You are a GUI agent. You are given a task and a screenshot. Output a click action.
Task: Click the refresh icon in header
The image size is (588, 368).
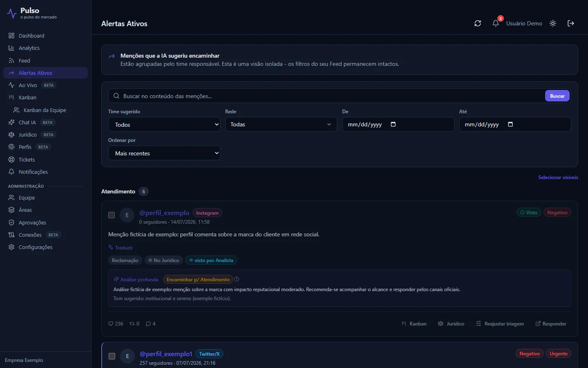coord(478,23)
